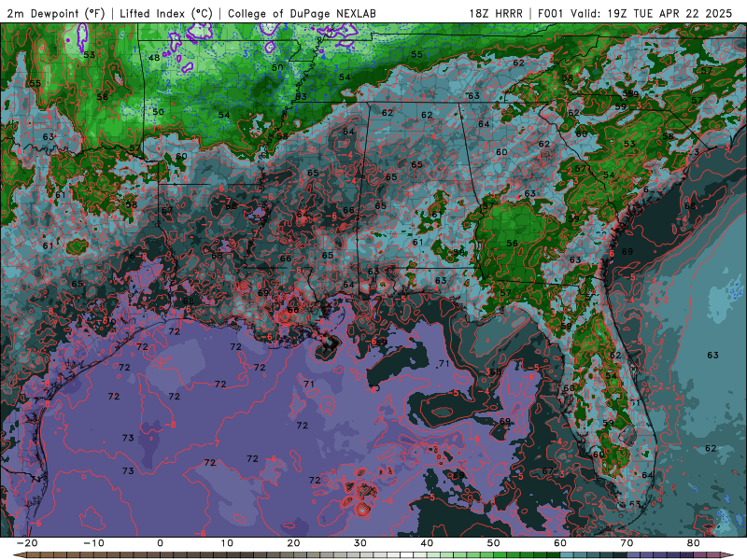Click the "-10" colorbar tick label
This screenshot has height=560, width=747.
pyautogui.click(x=93, y=543)
